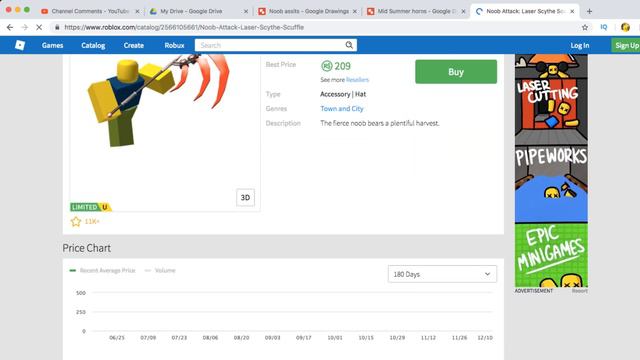Click the LIMITED U badge
Screen dimensions: 640x360
point(91,207)
